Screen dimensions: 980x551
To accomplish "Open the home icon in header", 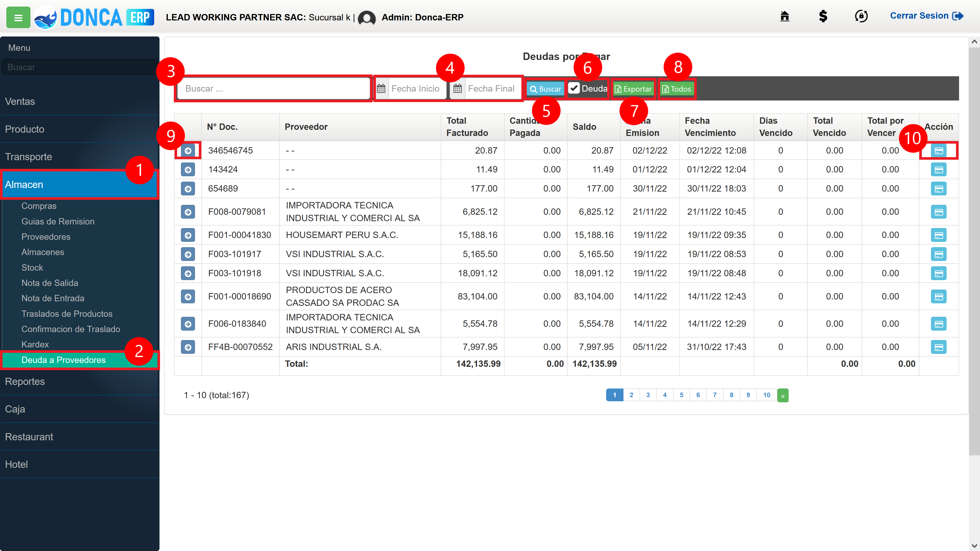I will point(785,16).
